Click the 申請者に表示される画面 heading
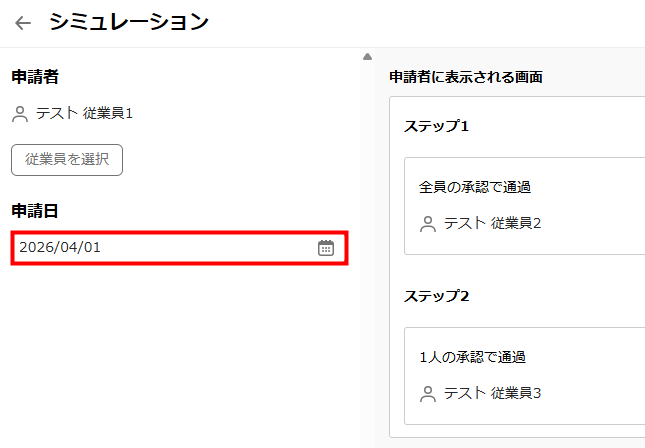645x448 pixels. click(465, 77)
